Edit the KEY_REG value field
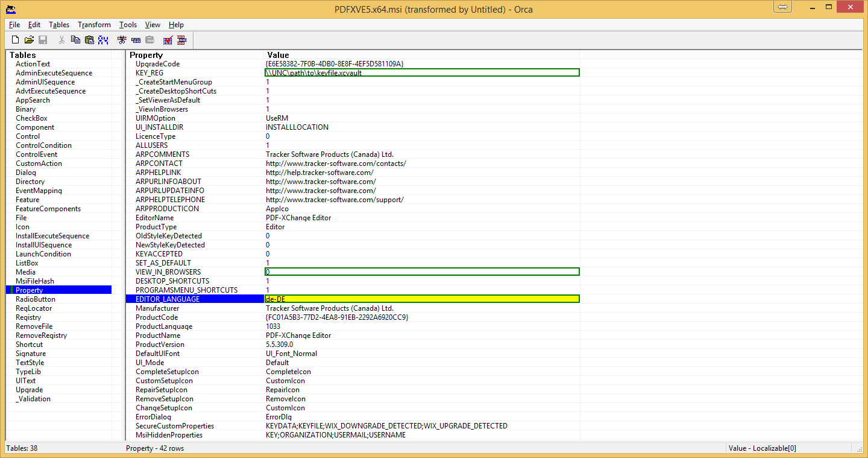The image size is (868, 458). (422, 73)
